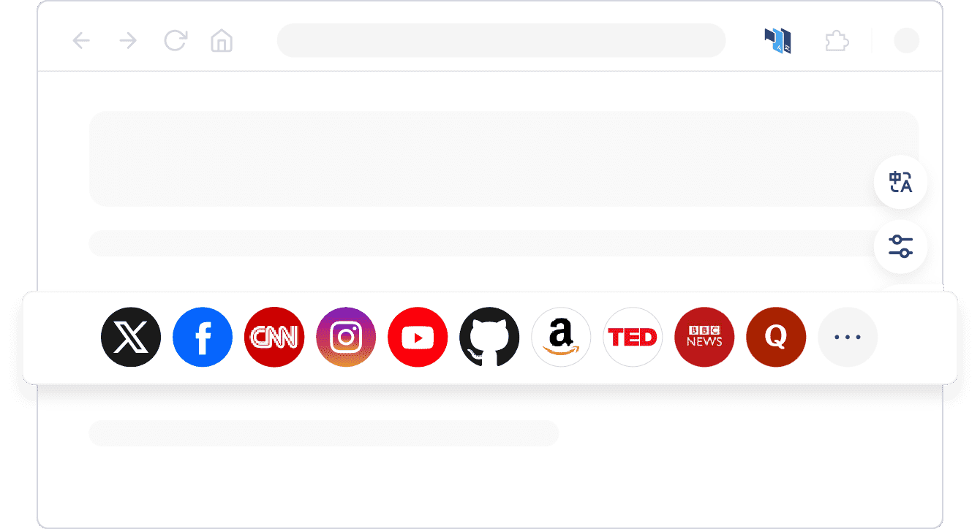Image resolution: width=980 pixels, height=529 pixels.
Task: Open the browser extensions puzzle icon
Action: point(837,41)
